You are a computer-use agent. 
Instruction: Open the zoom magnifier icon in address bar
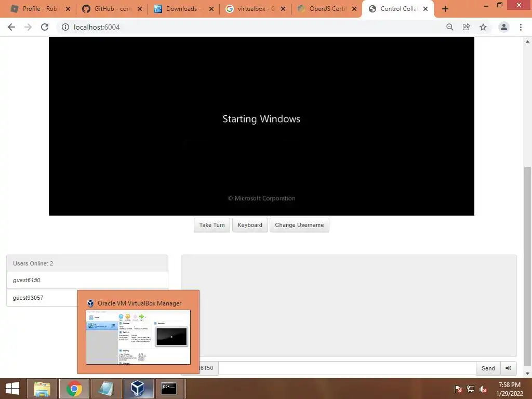click(449, 27)
